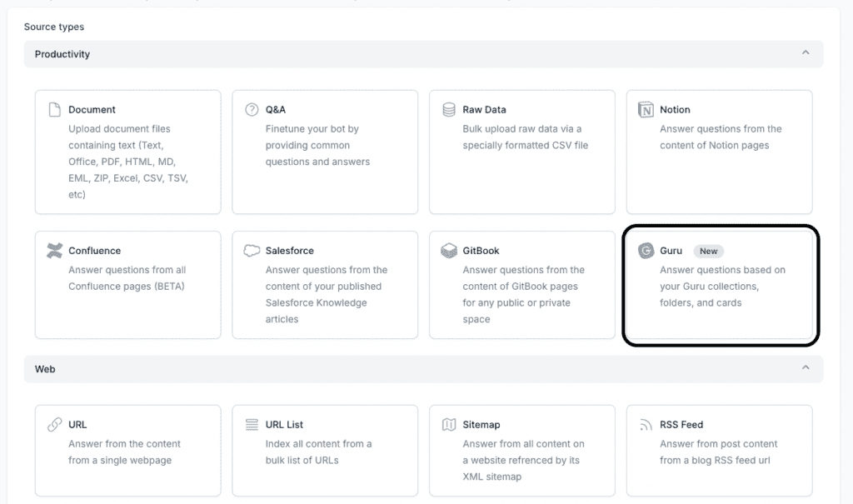Click the Raw Data database icon

point(449,110)
